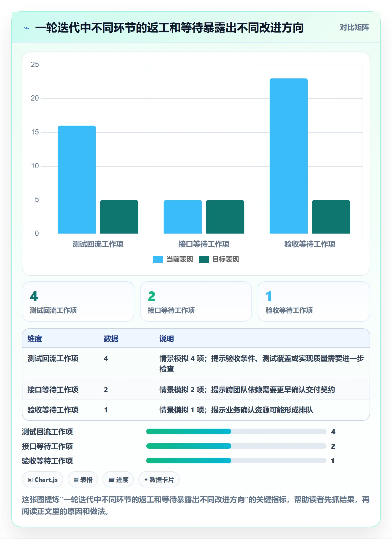392x539 pixels.
Task: Click the blue 接口等待工作项 chart bar
Action: (x=183, y=217)
